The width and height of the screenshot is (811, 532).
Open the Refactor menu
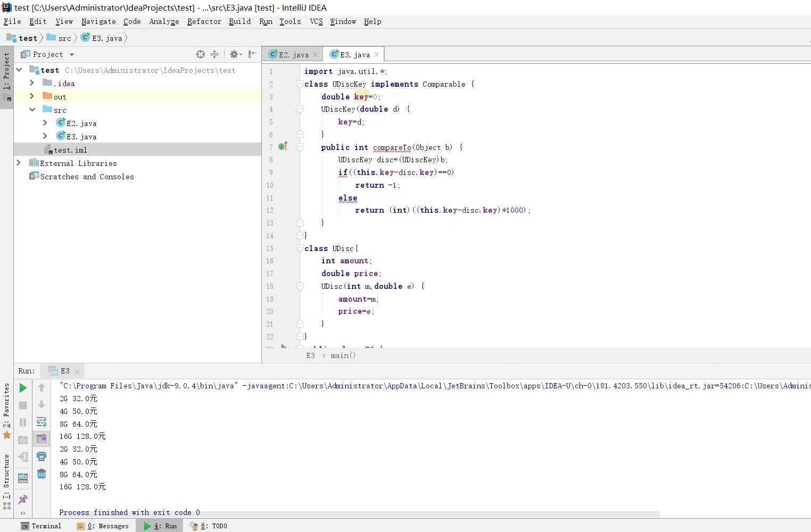point(204,21)
